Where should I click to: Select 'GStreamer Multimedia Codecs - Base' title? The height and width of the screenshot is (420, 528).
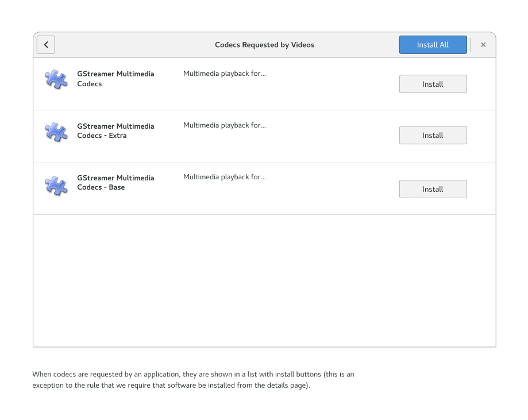pyautogui.click(x=115, y=183)
